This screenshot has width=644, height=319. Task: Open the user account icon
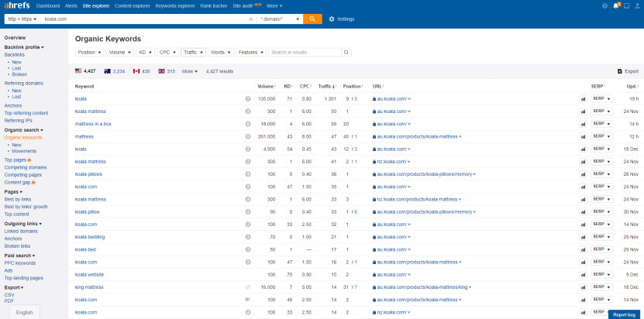[637, 5]
